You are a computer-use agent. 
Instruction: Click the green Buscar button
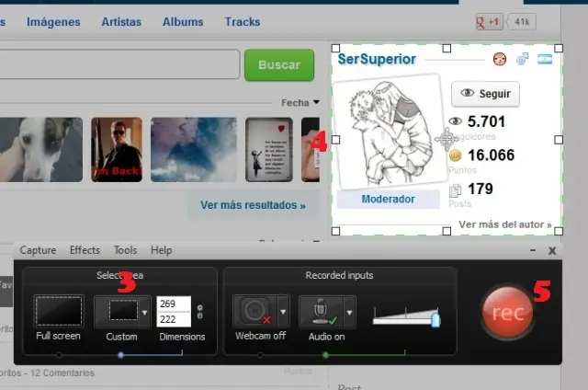279,65
